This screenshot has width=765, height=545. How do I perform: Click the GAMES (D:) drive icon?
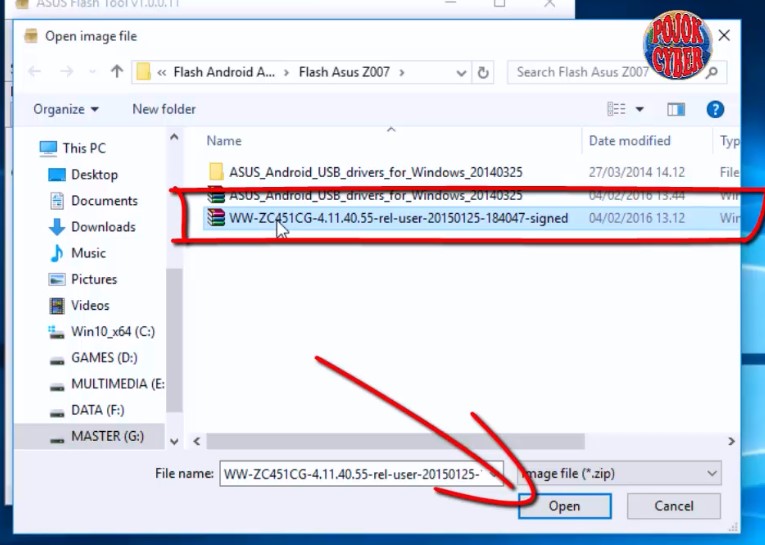click(x=57, y=361)
